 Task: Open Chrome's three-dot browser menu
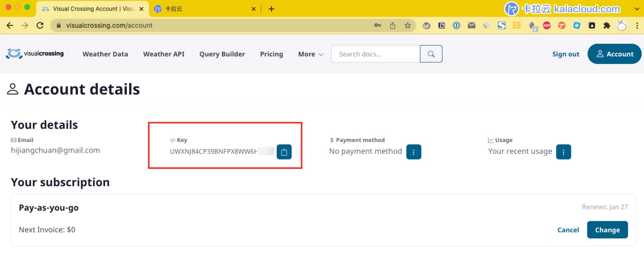coord(637,25)
